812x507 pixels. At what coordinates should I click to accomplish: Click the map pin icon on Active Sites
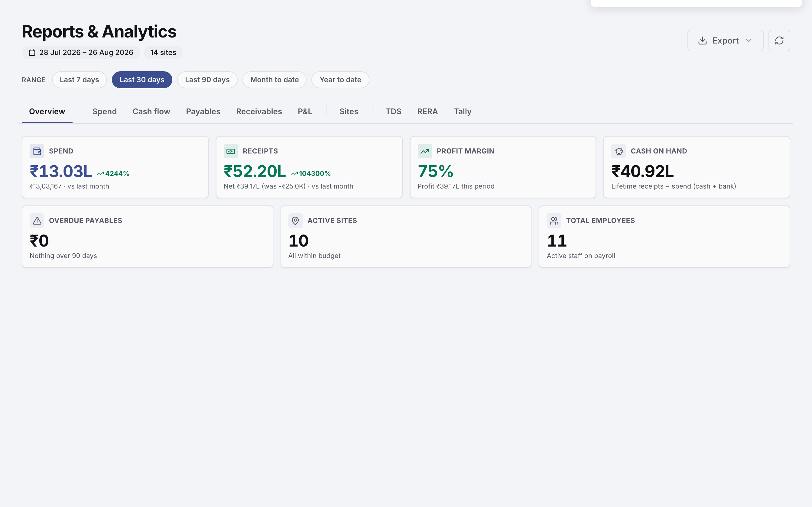click(x=295, y=221)
